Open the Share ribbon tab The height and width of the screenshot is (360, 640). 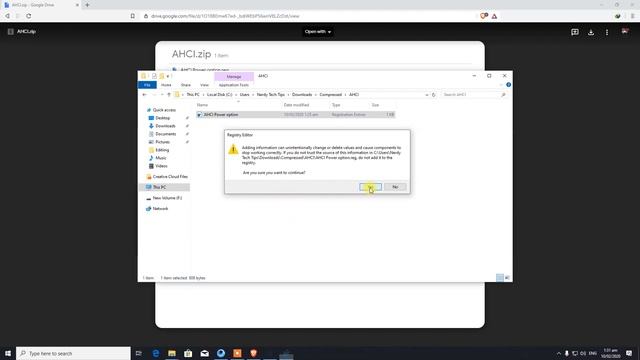pyautogui.click(x=186, y=85)
